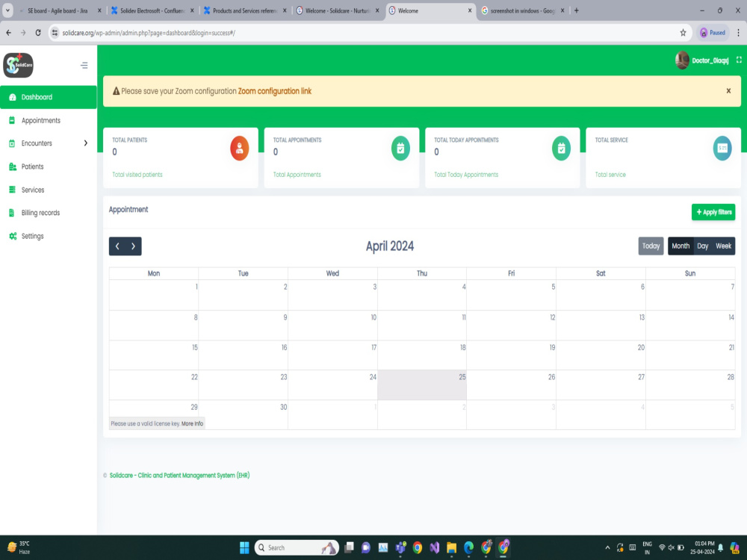
Task: Open the tab search dropdown arrow
Action: point(8,10)
